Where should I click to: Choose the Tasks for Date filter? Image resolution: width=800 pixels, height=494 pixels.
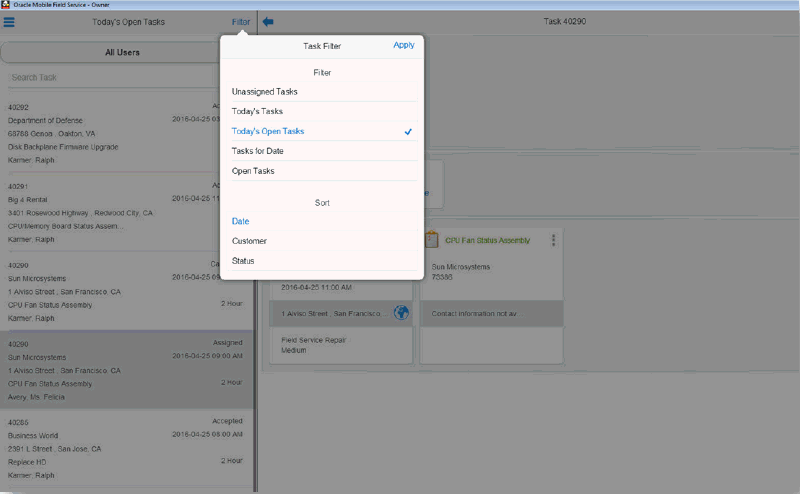click(x=322, y=151)
